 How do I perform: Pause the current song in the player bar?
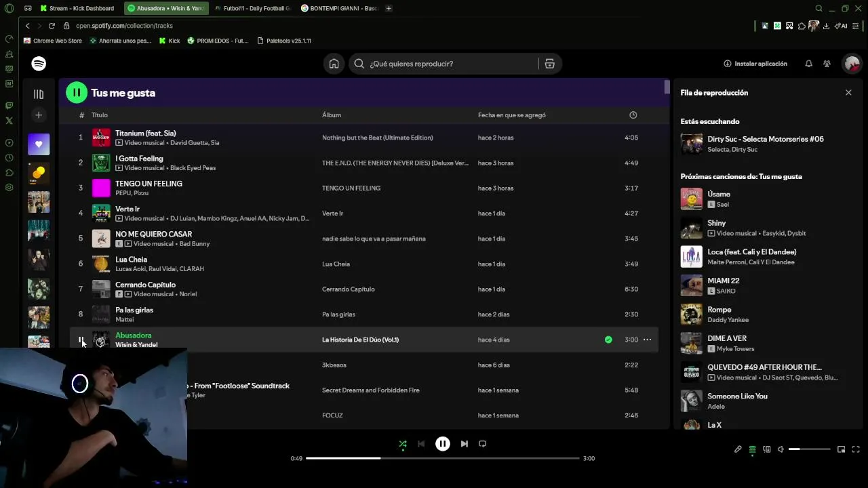pos(442,444)
